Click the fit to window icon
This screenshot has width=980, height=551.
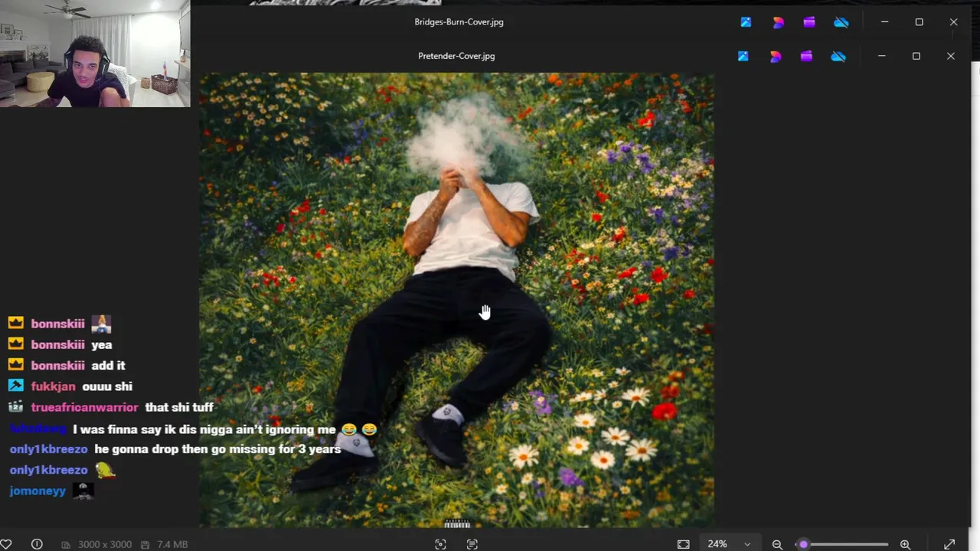pos(683,544)
